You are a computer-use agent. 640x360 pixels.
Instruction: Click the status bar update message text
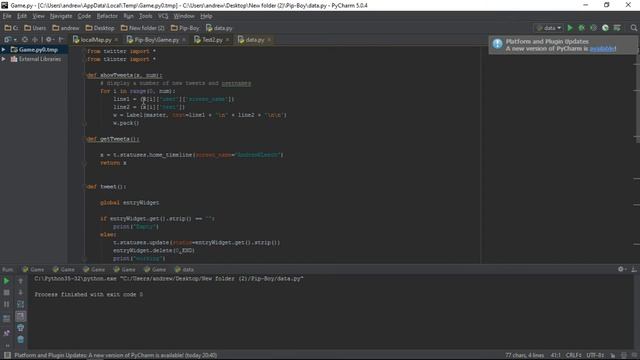(x=116, y=355)
